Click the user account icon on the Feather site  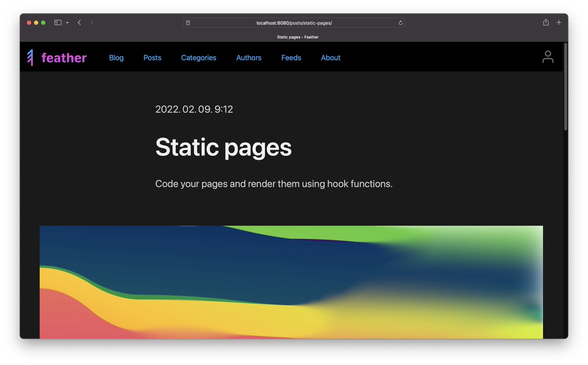pyautogui.click(x=548, y=57)
